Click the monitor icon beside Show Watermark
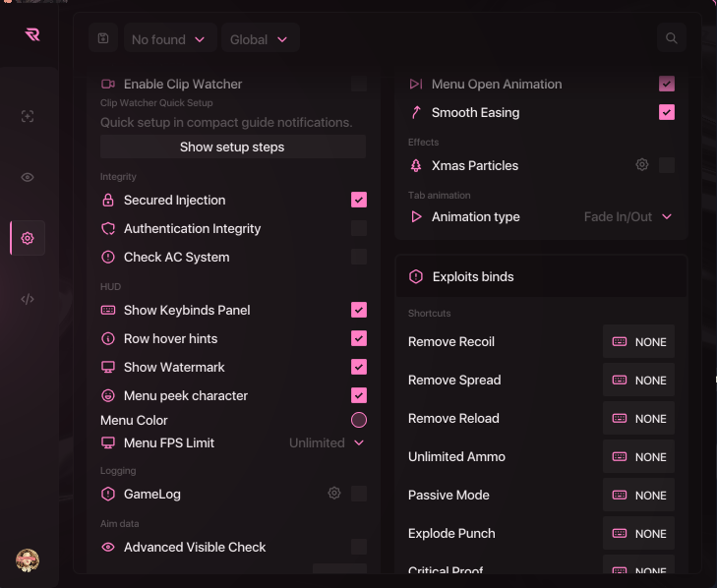This screenshot has width=717, height=588. (108, 367)
